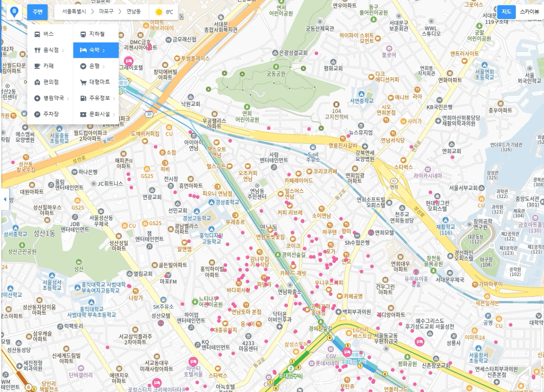Toggle the 주변 nearby button
The width and height of the screenshot is (544, 392).
pos(37,12)
